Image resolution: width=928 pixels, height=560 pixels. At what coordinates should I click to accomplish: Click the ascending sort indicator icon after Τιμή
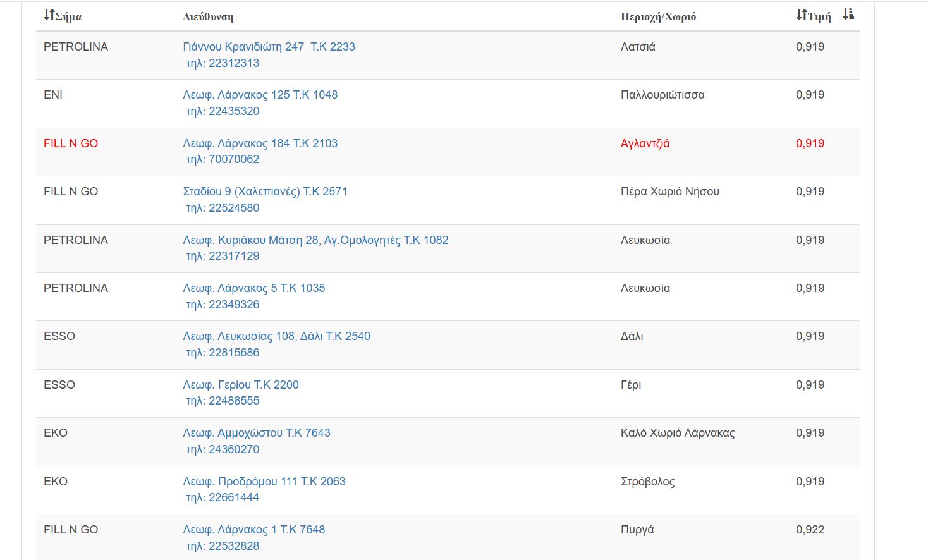click(x=848, y=14)
